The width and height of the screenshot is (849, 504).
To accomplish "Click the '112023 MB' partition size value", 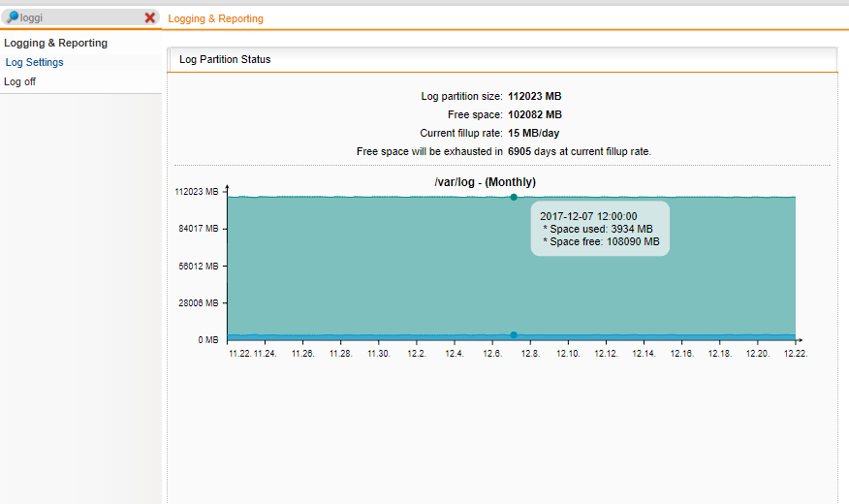I will click(x=534, y=96).
